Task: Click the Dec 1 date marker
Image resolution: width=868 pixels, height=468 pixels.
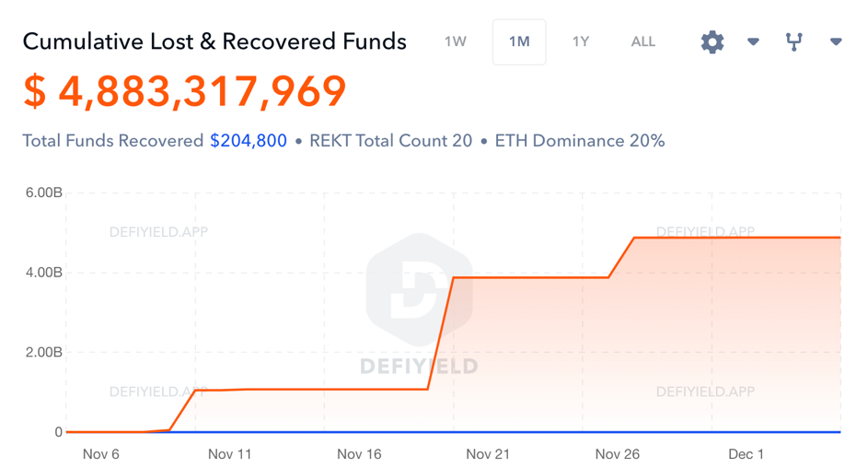Action: point(746,454)
